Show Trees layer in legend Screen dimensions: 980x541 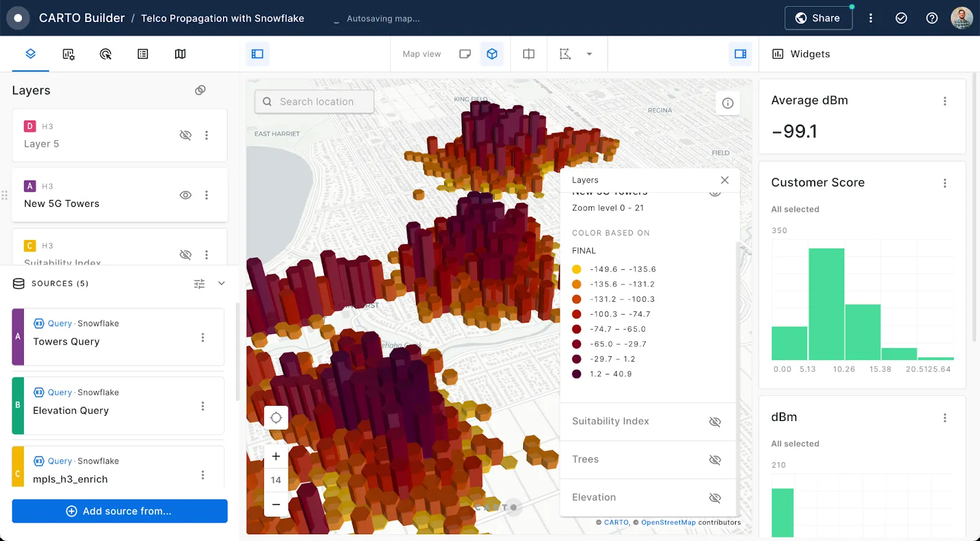[x=715, y=460]
